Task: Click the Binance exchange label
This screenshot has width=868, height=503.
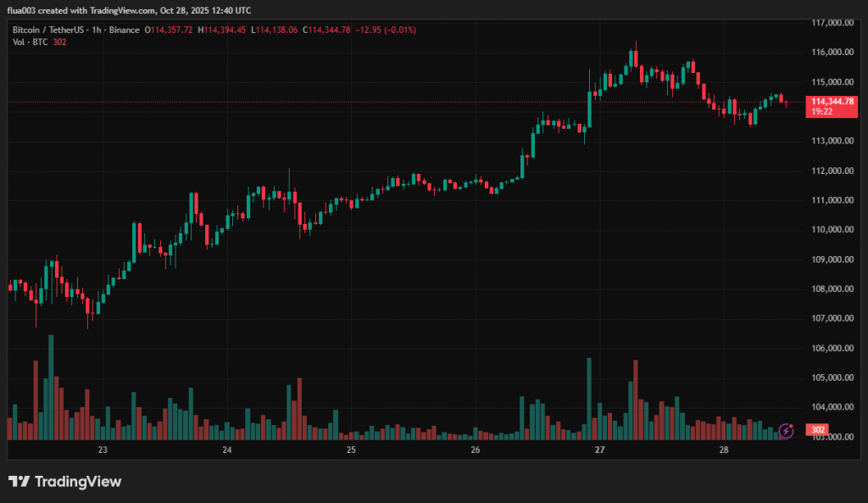Action: 125,30
